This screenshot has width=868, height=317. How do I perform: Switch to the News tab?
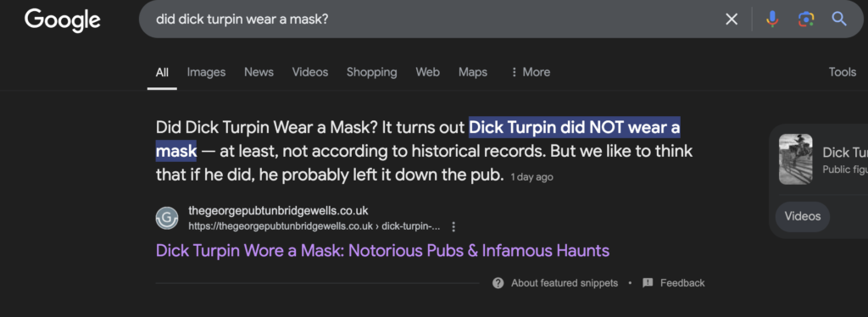(259, 72)
